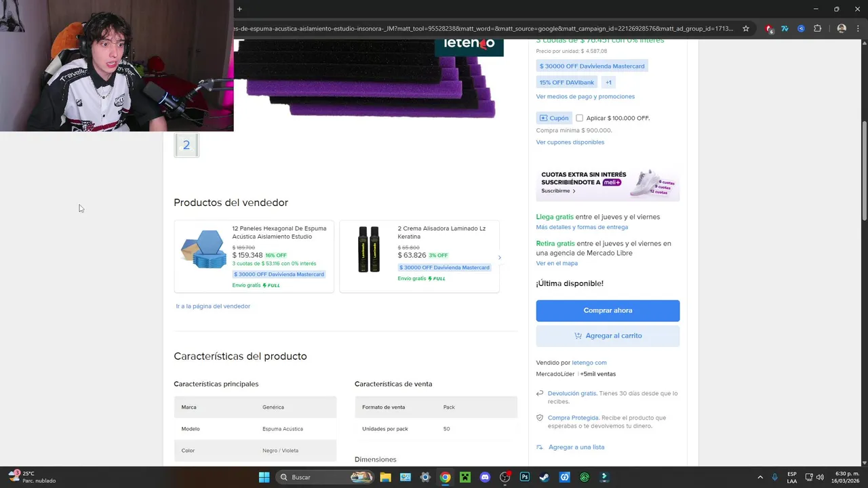
Task: Show next seller products with the carousel arrow
Action: point(500,258)
